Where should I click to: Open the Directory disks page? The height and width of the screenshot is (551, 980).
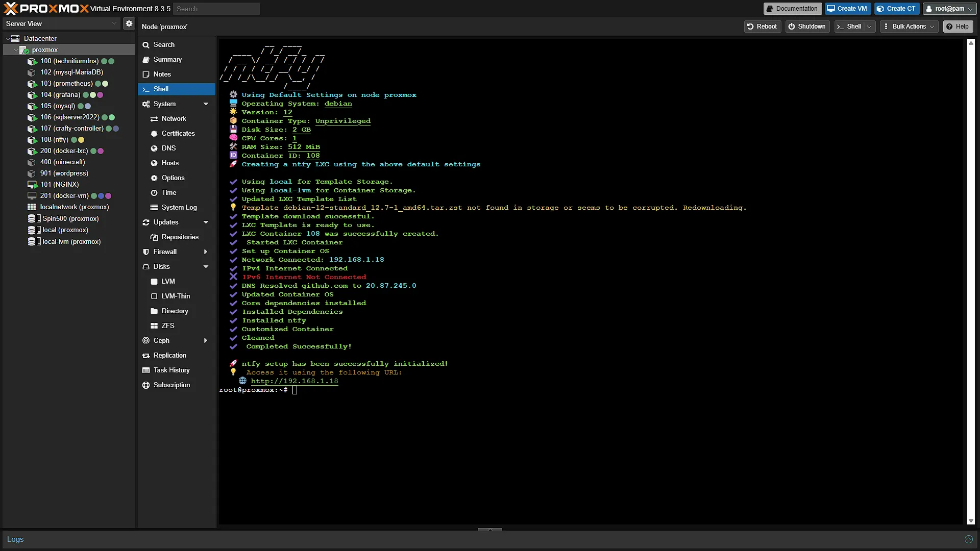tap(177, 311)
